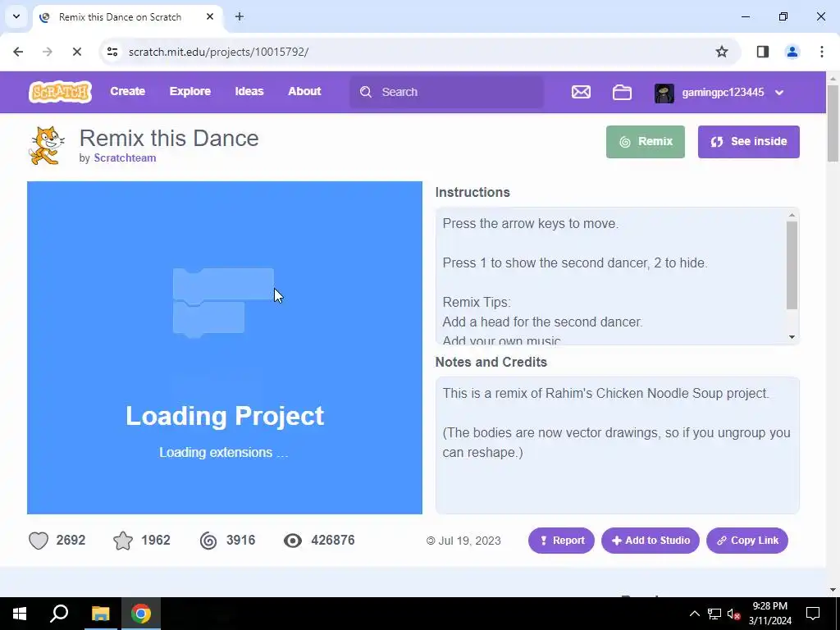Click the address bar URL

(x=218, y=52)
